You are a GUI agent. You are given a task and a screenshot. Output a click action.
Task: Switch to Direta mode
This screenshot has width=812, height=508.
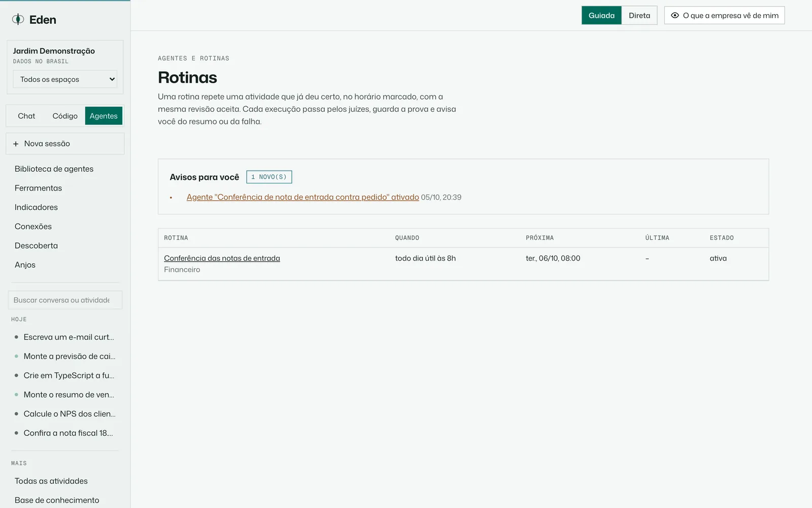tap(639, 15)
